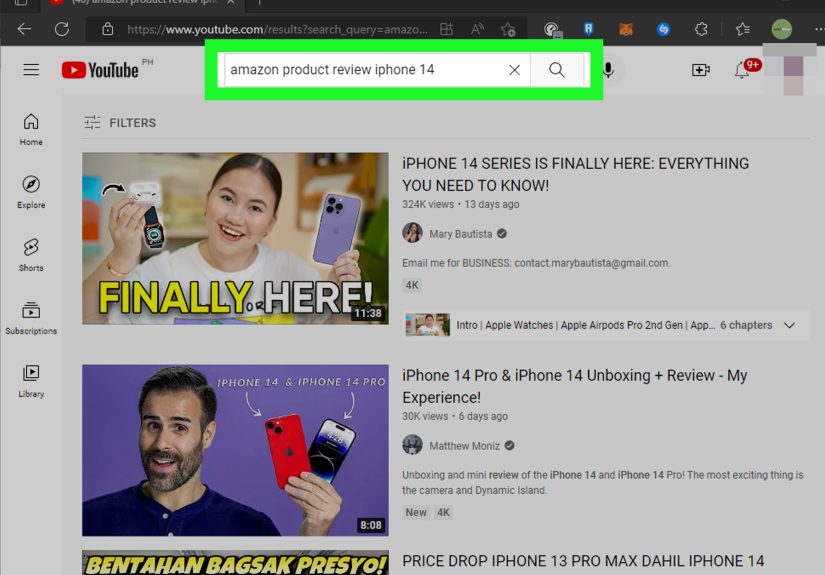The width and height of the screenshot is (825, 575).
Task: Click the MetaMask fox extension icon
Action: 626,29
